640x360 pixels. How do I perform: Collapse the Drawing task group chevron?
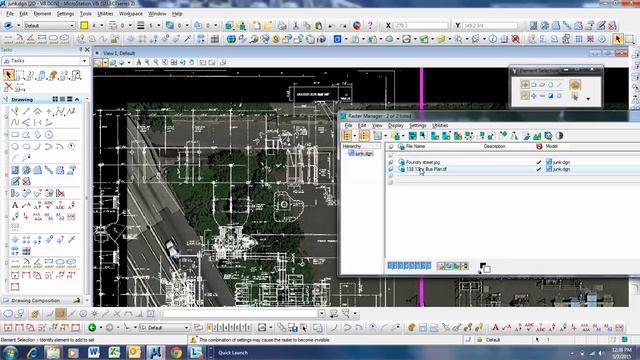coord(77,100)
